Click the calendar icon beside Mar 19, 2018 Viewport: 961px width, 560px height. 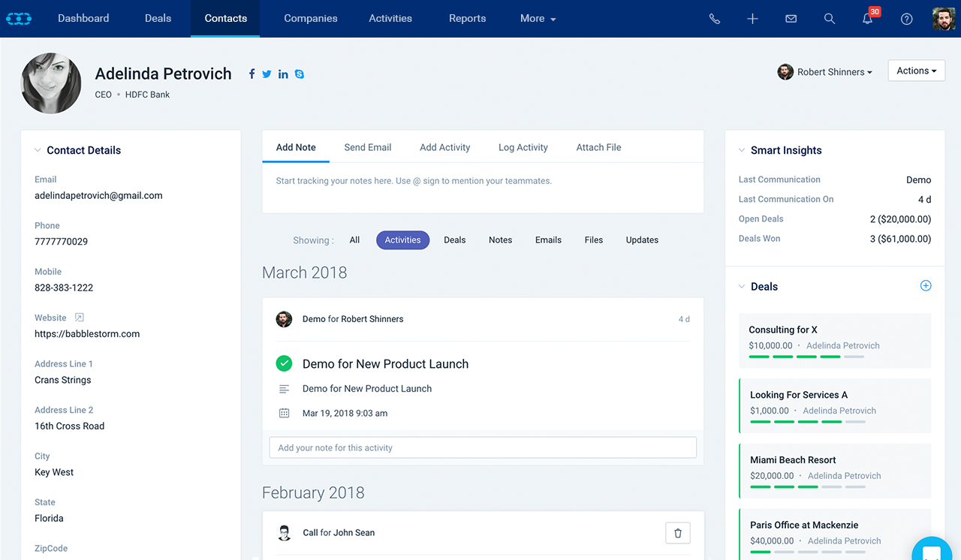click(284, 413)
